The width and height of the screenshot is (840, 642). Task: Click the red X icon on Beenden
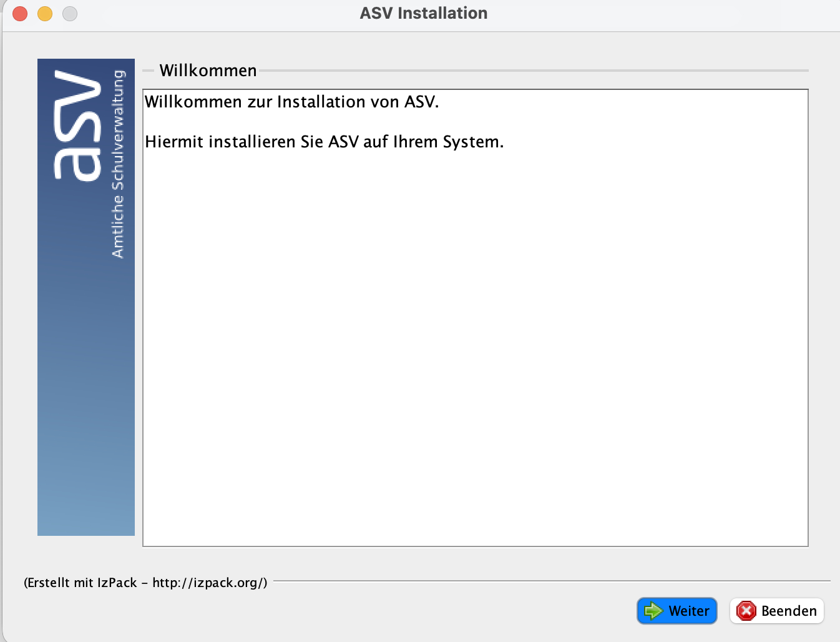click(x=746, y=611)
